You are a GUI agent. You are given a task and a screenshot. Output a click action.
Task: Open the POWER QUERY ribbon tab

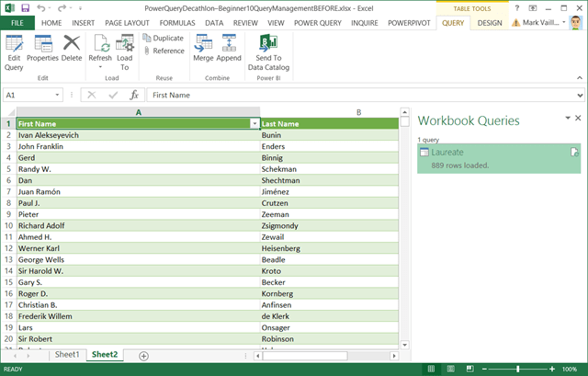tap(318, 22)
